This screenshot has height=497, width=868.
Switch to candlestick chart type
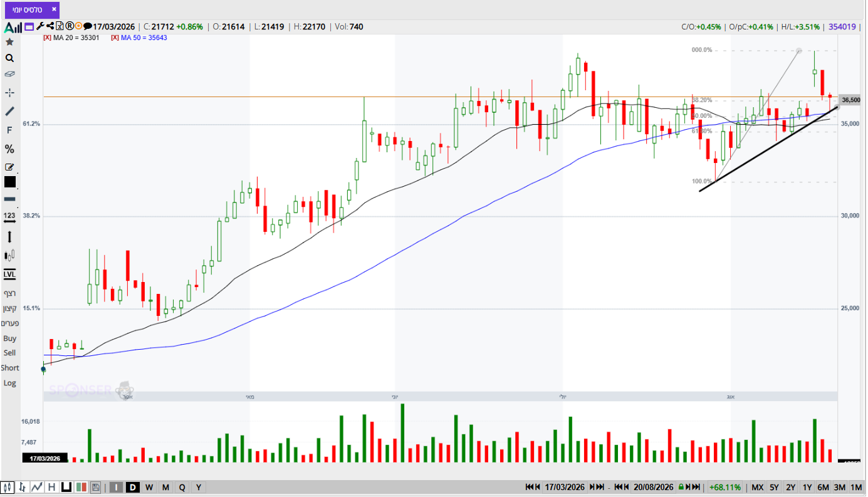click(x=8, y=487)
